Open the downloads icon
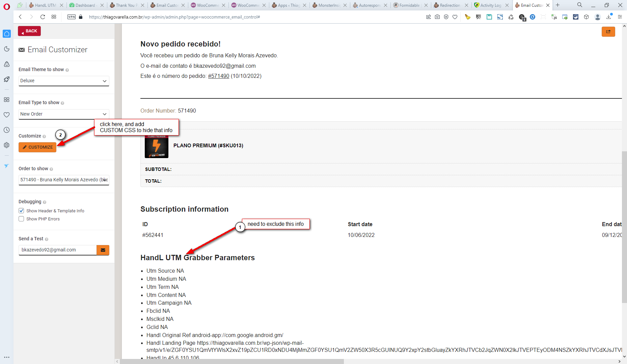Viewport: 627px width, 364px height. point(609,17)
